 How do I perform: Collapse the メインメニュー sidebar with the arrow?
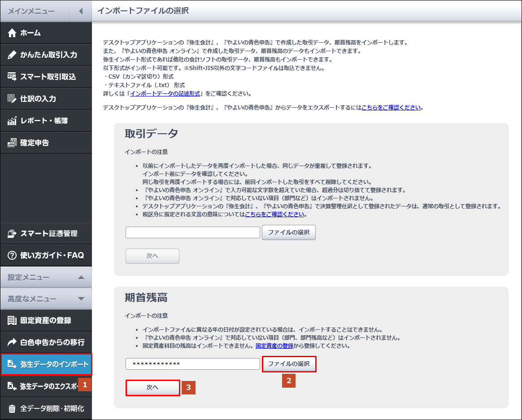[81, 11]
